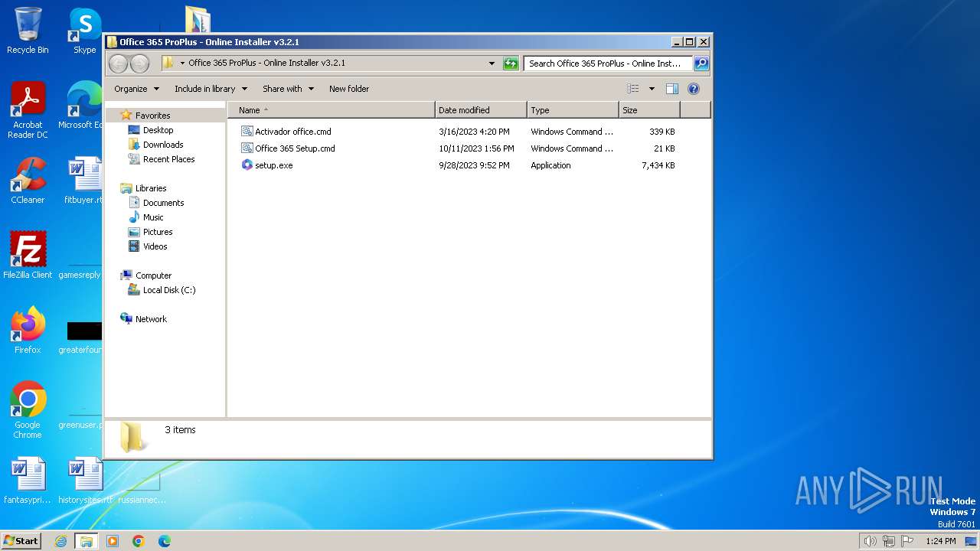Click the Explorer Back navigation button
The image size is (980, 551).
click(118, 64)
